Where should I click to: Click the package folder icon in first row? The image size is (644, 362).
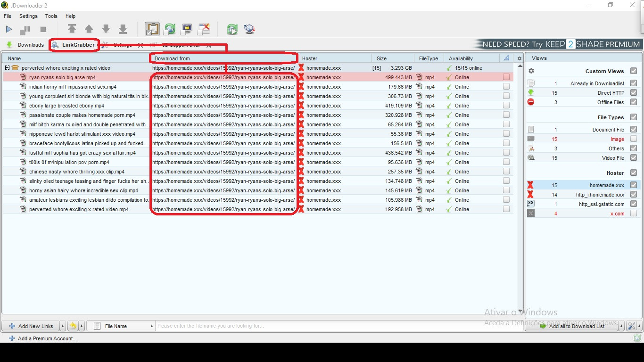[15, 68]
